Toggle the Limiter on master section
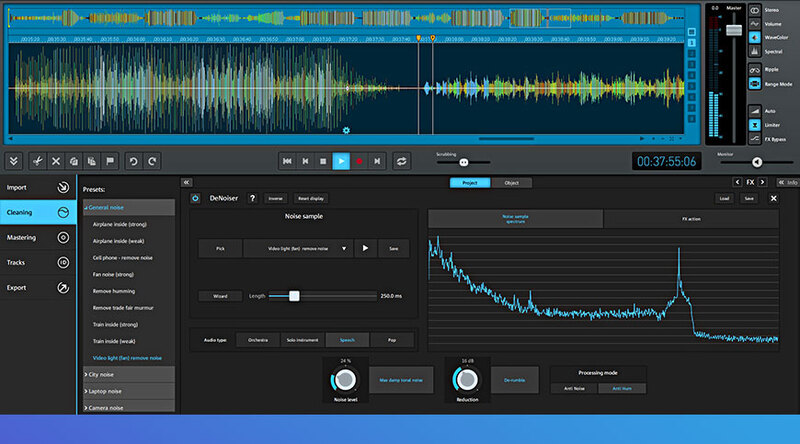The height and width of the screenshot is (444, 800). click(x=757, y=123)
